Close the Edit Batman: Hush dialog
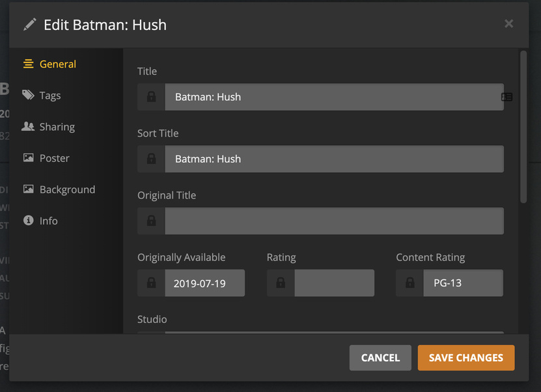The width and height of the screenshot is (541, 392). tap(508, 24)
